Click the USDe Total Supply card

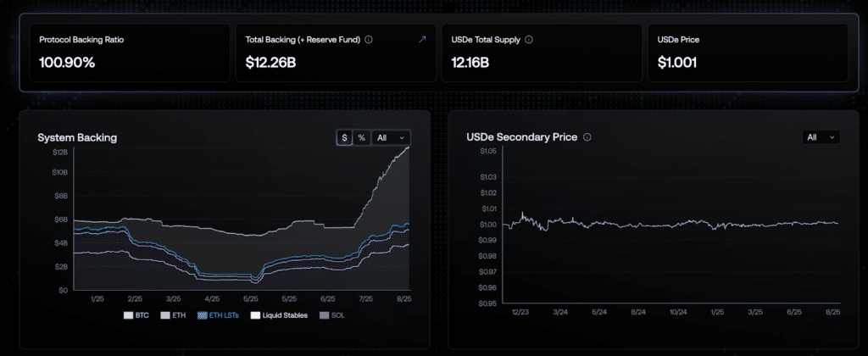(542, 53)
